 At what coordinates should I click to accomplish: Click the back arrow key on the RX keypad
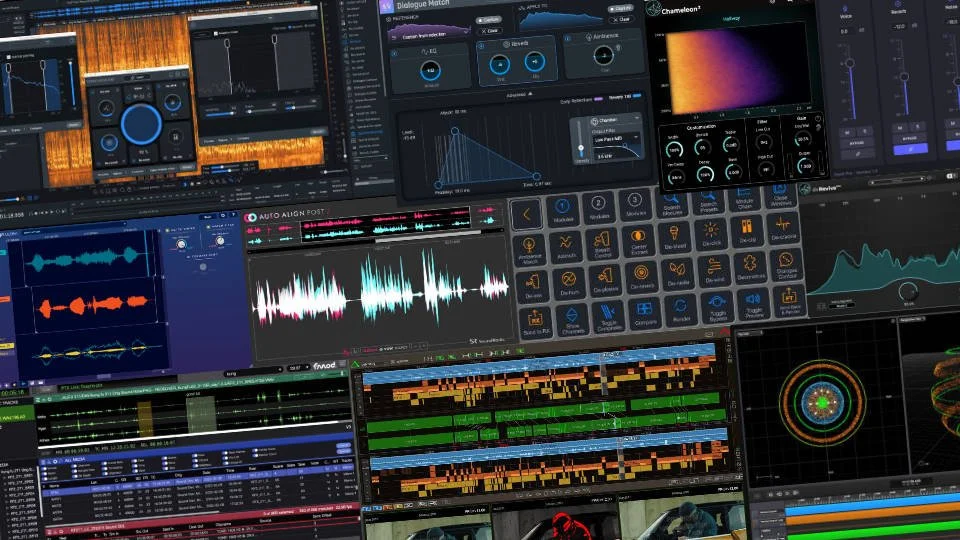coord(527,215)
